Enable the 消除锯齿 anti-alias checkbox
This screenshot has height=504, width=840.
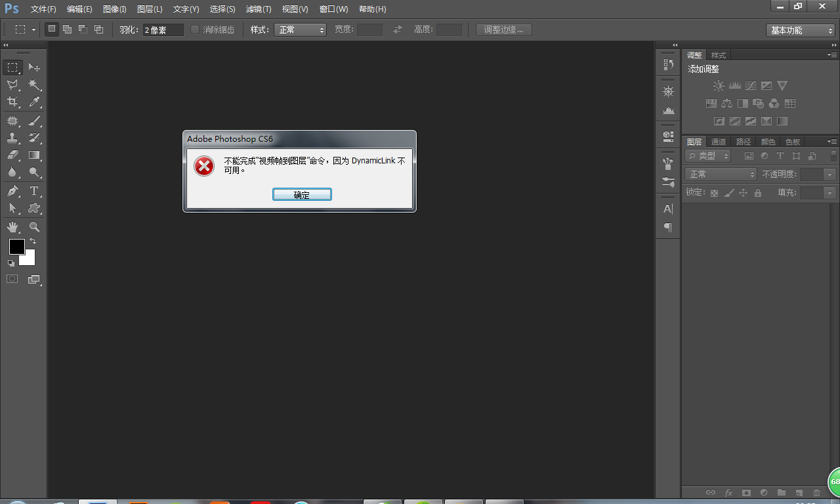coord(195,30)
